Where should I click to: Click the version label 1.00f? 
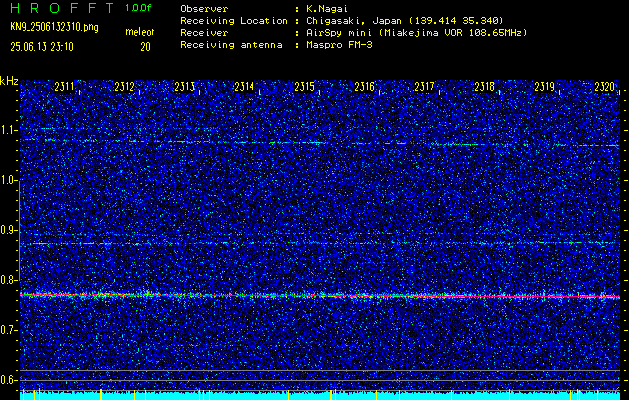tap(138, 8)
